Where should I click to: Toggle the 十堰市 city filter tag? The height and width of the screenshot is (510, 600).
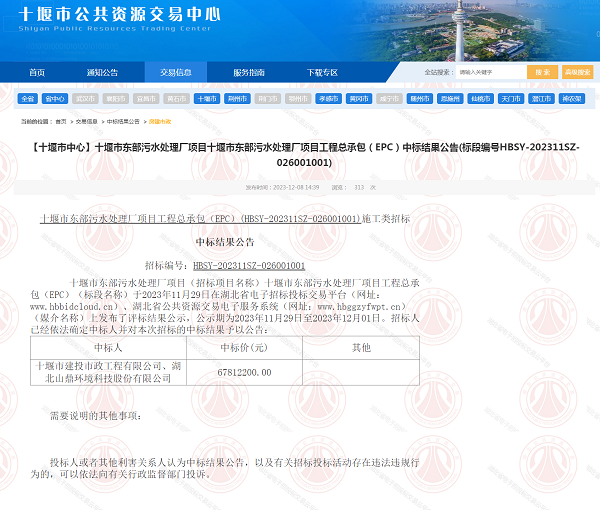206,99
